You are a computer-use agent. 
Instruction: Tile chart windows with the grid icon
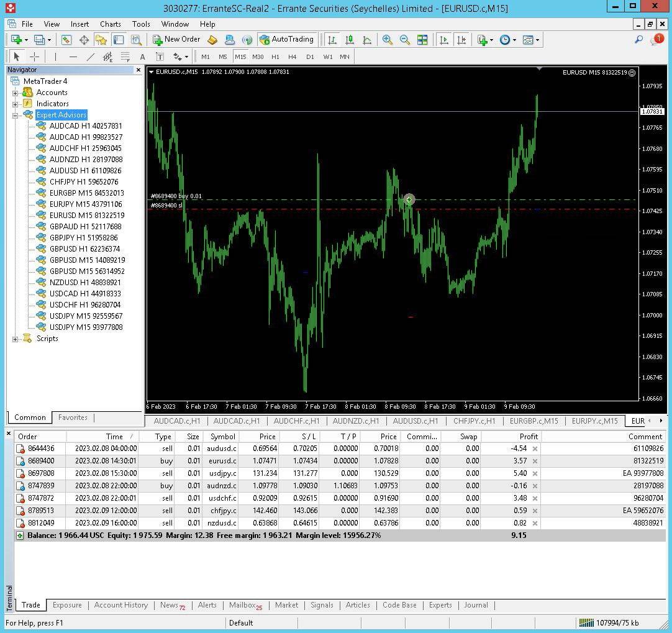pyautogui.click(x=422, y=40)
